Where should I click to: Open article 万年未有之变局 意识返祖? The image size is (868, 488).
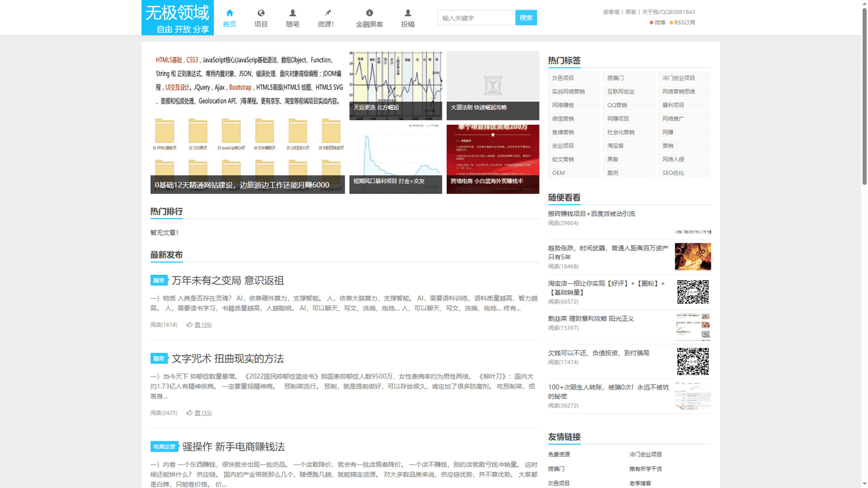[x=228, y=280]
